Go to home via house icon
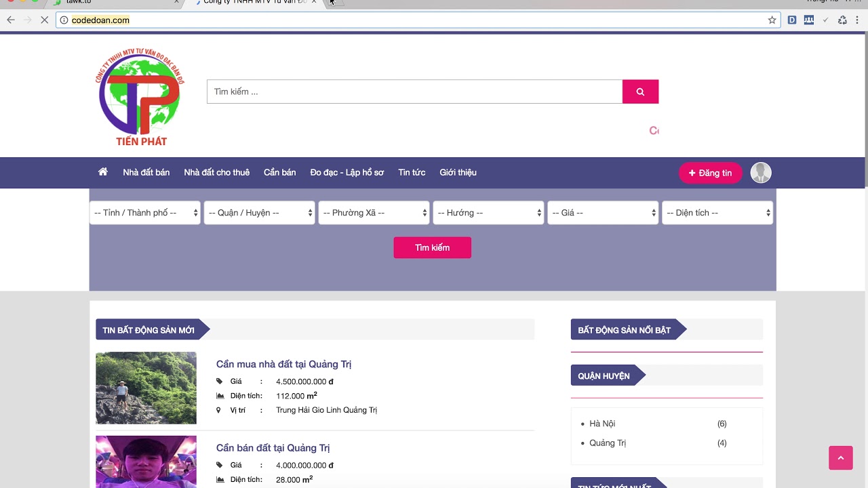This screenshot has height=488, width=868. (x=103, y=172)
